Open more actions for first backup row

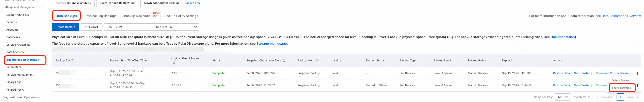(x=637, y=73)
